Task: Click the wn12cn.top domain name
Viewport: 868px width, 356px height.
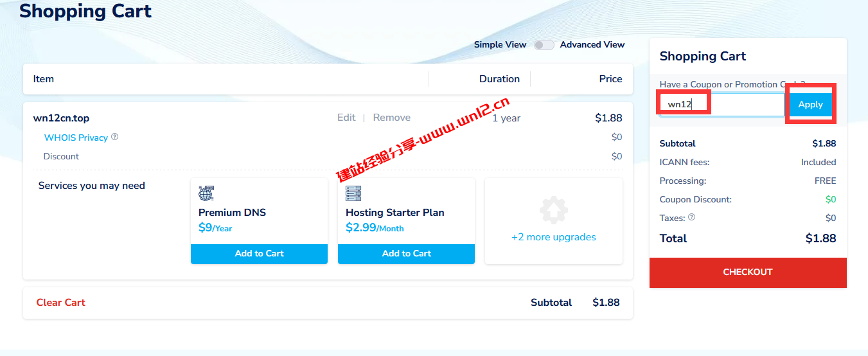Action: click(61, 118)
